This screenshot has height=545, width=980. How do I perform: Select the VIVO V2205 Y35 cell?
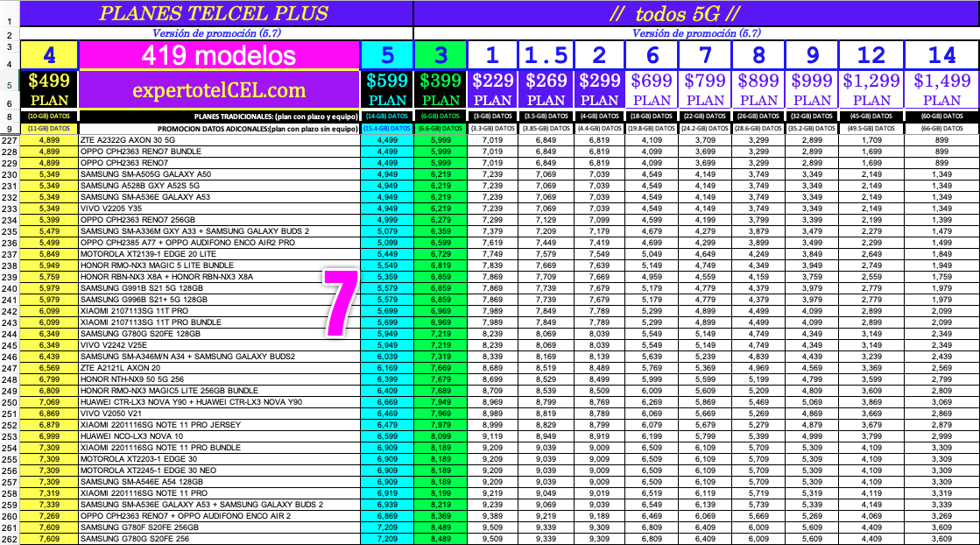219,209
